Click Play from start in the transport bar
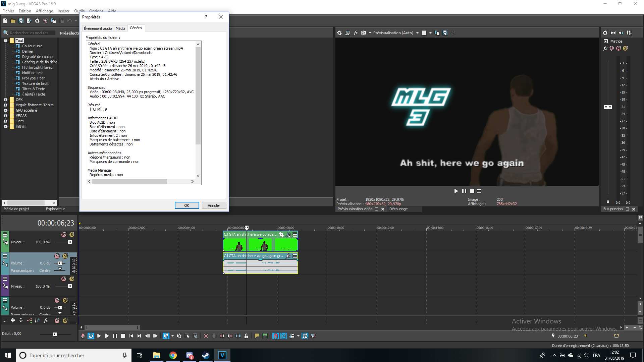 click(99, 336)
